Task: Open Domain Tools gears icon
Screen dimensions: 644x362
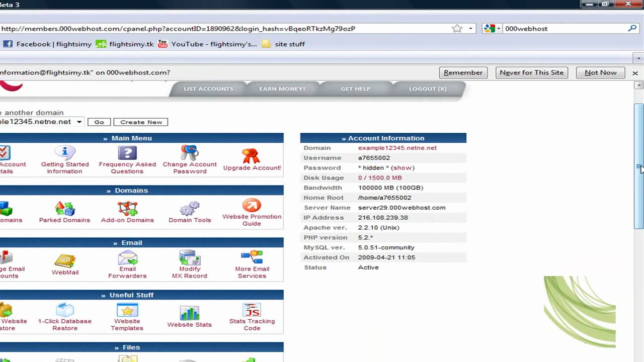Action: pyautogui.click(x=190, y=208)
